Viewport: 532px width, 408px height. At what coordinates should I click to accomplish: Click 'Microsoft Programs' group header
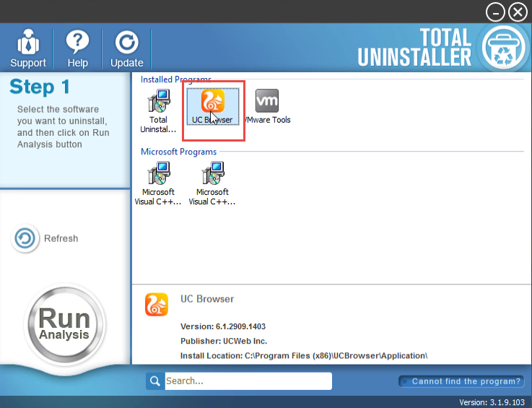178,152
